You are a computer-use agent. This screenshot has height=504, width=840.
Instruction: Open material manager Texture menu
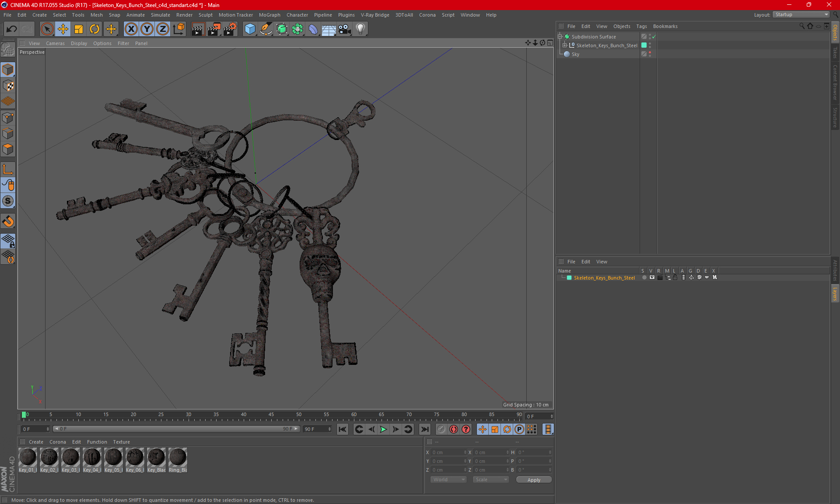pyautogui.click(x=121, y=442)
